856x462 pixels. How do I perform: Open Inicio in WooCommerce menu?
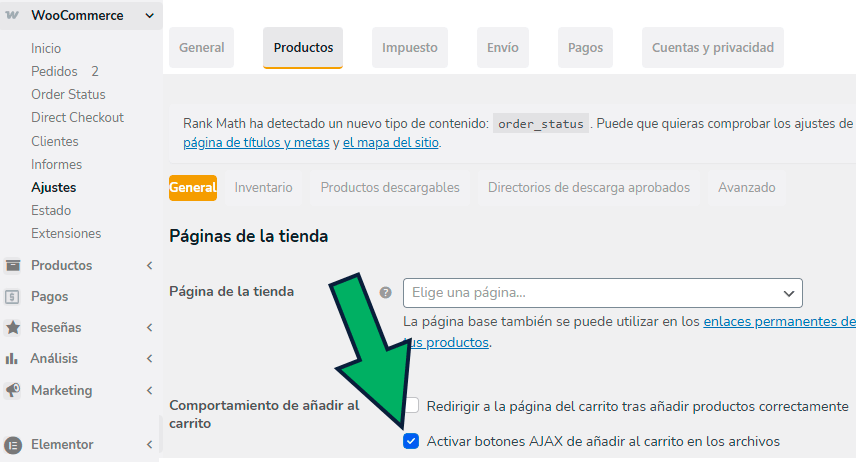pos(46,48)
